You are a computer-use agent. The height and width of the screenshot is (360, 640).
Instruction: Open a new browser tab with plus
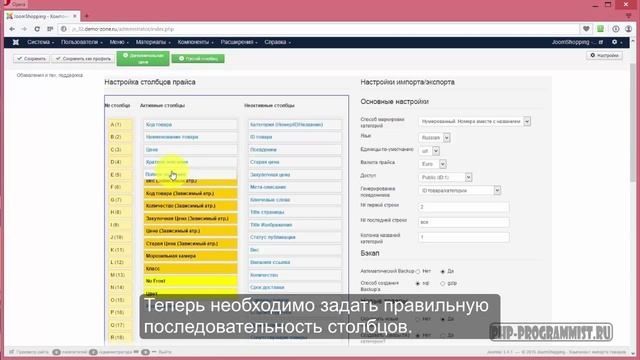tap(87, 16)
